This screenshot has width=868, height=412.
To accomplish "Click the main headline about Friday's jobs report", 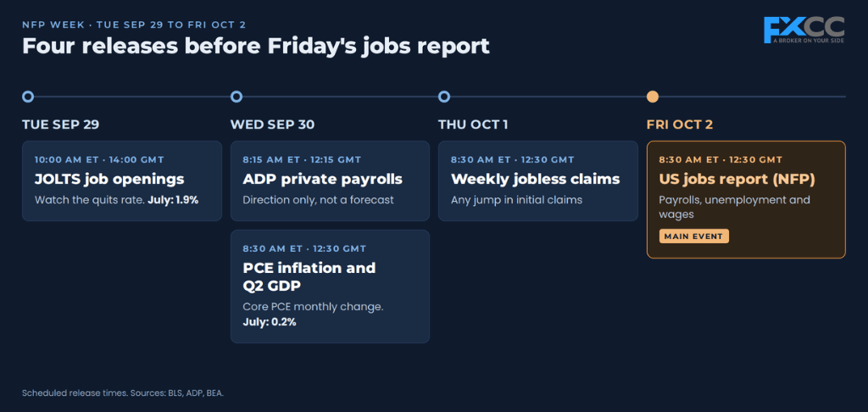I will point(256,46).
